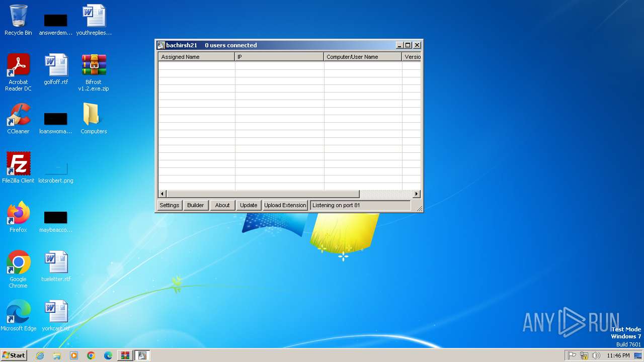Viewport: 644px width, 362px height.
Task: Sort by the Computer/User Name column header
Action: coord(363,57)
